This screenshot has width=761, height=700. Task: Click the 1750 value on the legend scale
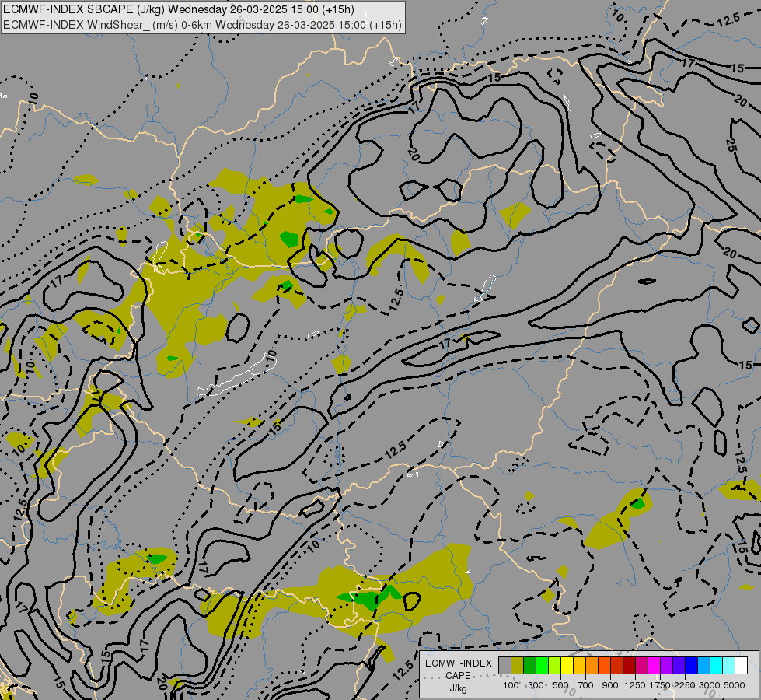pos(660,685)
